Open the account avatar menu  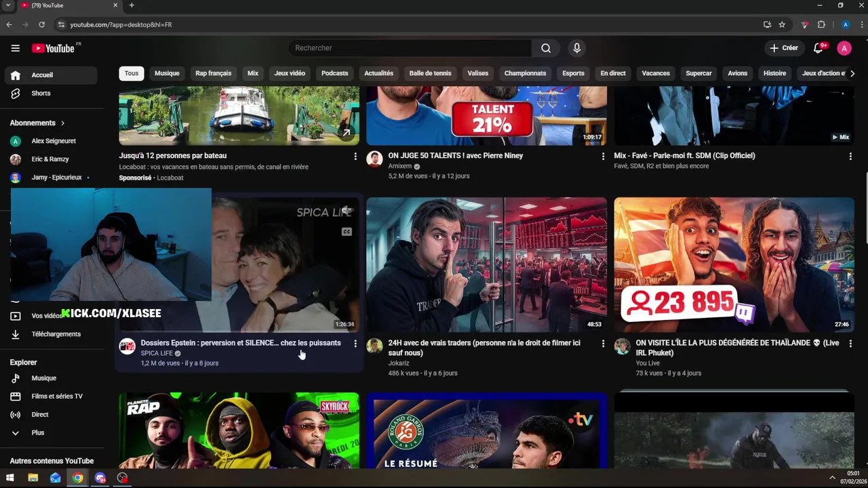(x=844, y=48)
